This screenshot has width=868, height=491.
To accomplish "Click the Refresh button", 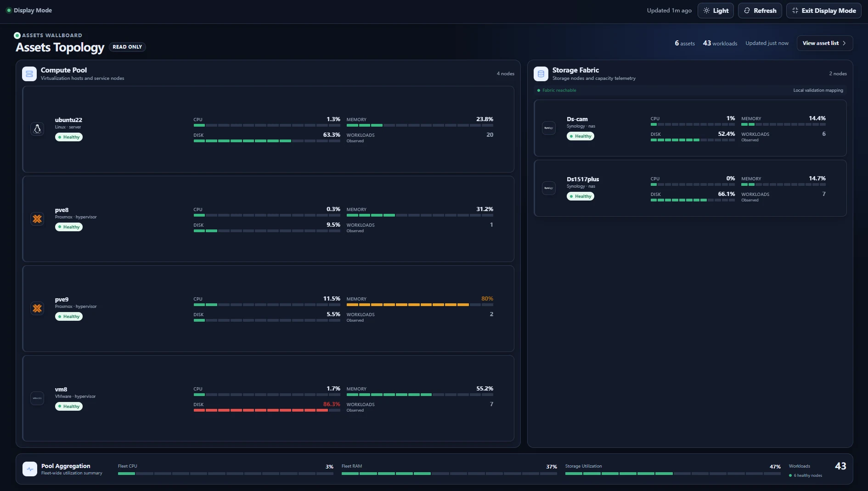I will (760, 11).
